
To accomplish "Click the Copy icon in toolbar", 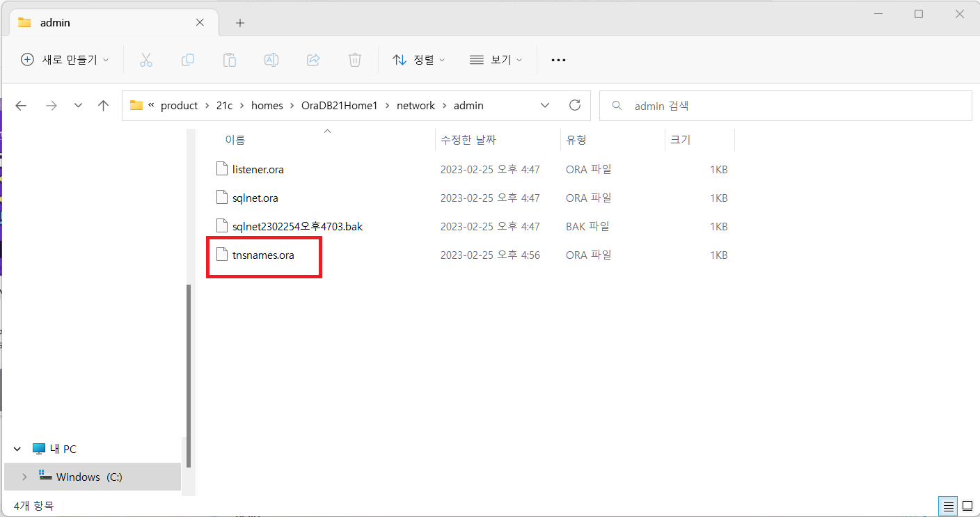I will point(188,60).
